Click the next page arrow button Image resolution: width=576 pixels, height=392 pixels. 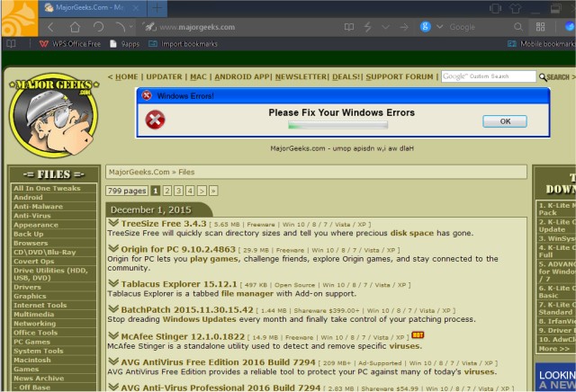202,191
